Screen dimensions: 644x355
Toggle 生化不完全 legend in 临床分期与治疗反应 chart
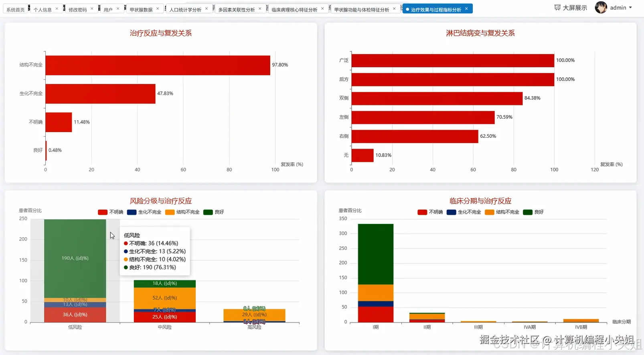point(464,212)
